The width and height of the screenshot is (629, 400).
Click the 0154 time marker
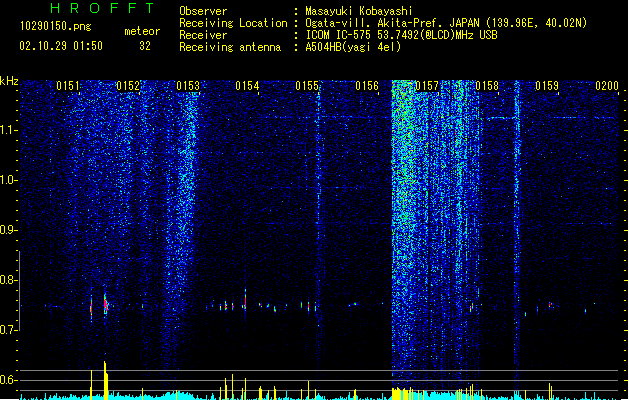(247, 86)
